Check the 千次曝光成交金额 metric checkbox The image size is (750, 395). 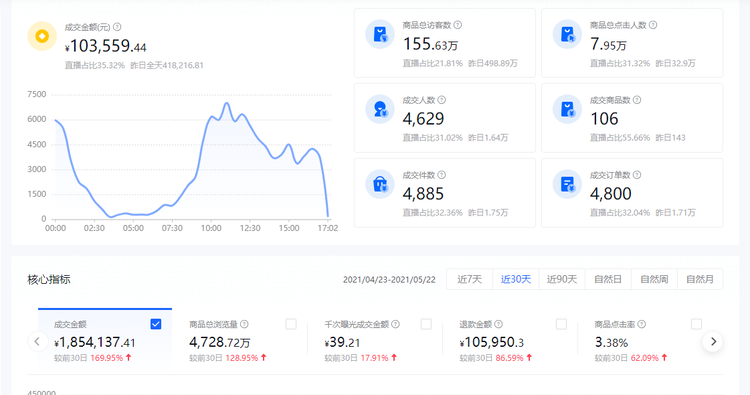pyautogui.click(x=426, y=324)
